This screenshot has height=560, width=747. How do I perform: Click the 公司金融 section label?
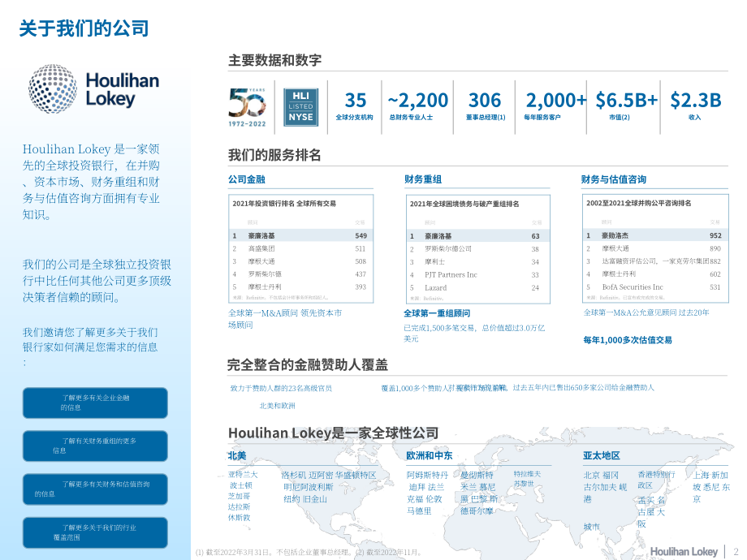coord(247,179)
